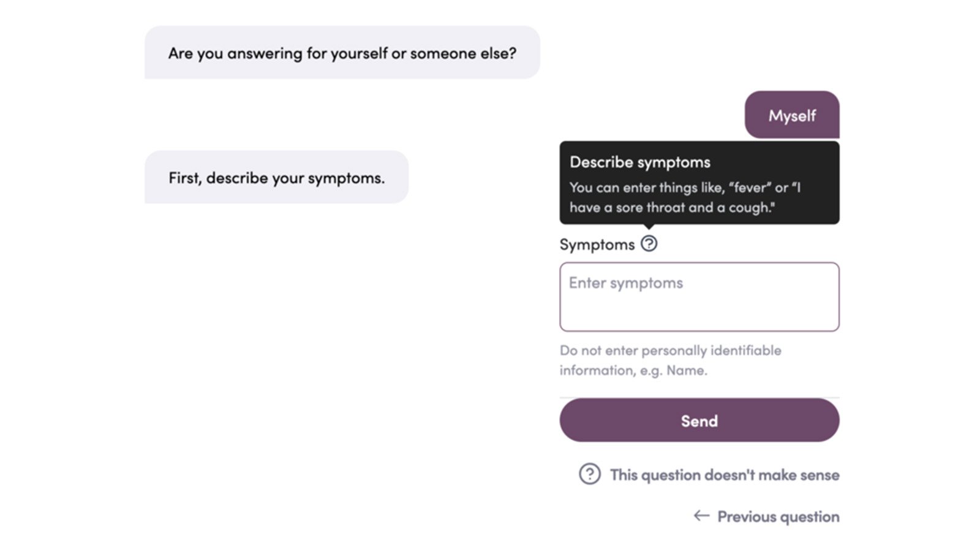Viewport: 980px width, 543px height.
Task: Click the help icon beside Symptoms label
Action: pyautogui.click(x=649, y=244)
